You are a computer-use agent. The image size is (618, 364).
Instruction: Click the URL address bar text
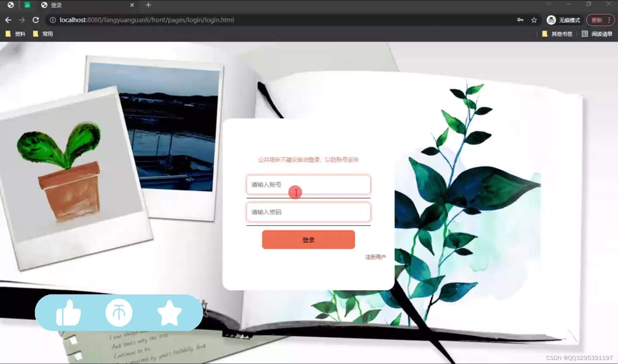tap(147, 20)
